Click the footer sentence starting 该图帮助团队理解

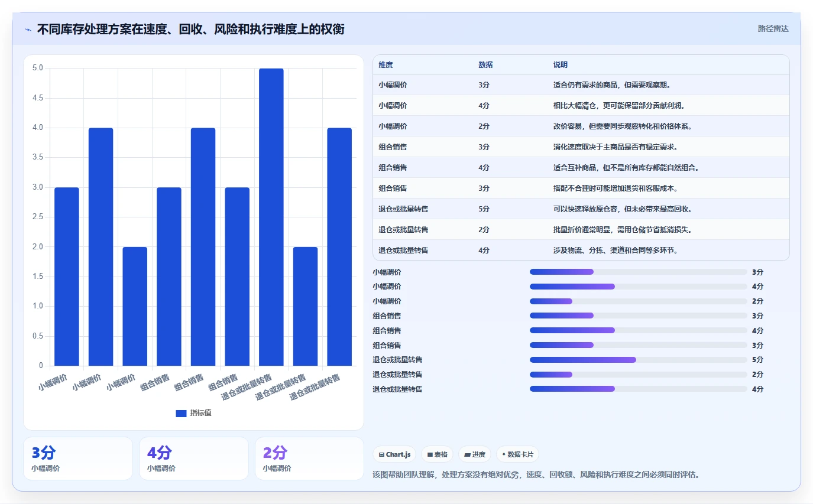(x=536, y=474)
